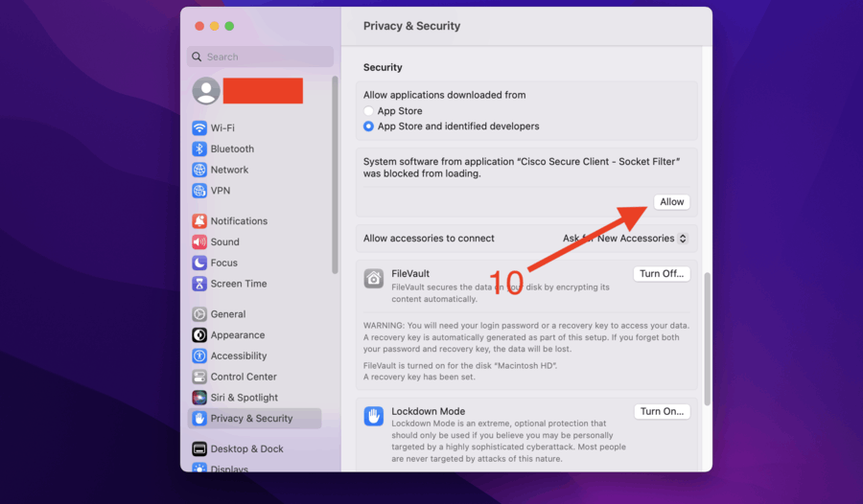
Task: Open the Wi-Fi label in sidebar
Action: (x=222, y=127)
